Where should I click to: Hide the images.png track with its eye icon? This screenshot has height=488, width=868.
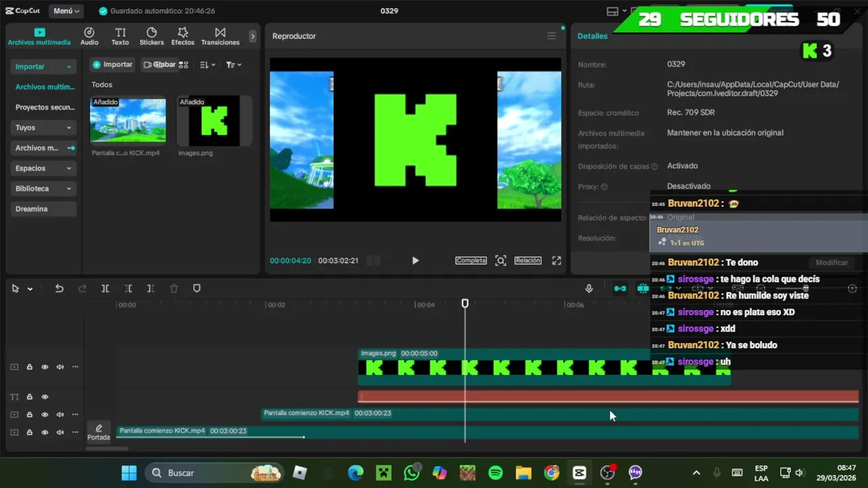[45, 367]
